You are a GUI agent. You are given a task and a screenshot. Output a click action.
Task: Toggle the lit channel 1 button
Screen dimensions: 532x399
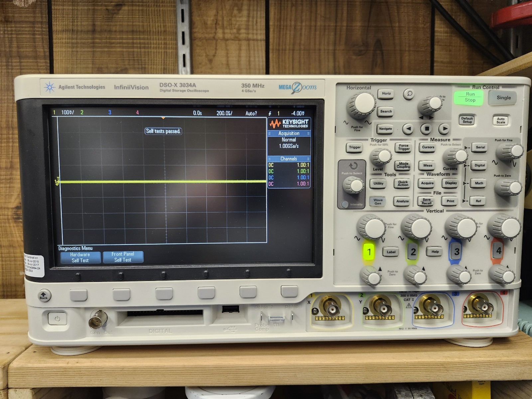pos(369,252)
